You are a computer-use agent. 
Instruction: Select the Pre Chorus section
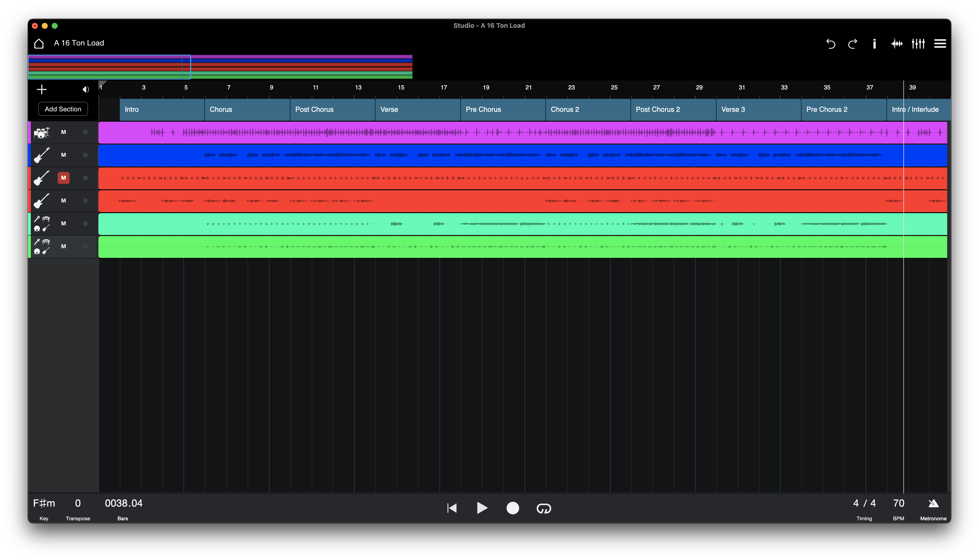click(x=502, y=110)
